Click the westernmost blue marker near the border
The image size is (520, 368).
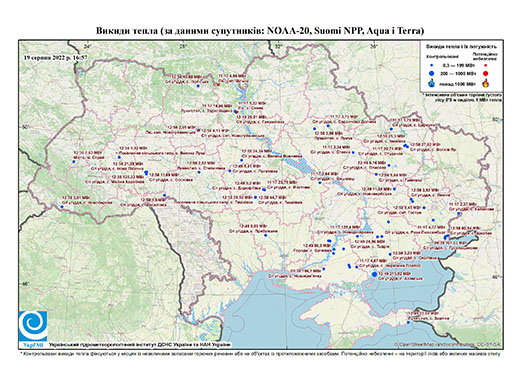[x=62, y=207]
